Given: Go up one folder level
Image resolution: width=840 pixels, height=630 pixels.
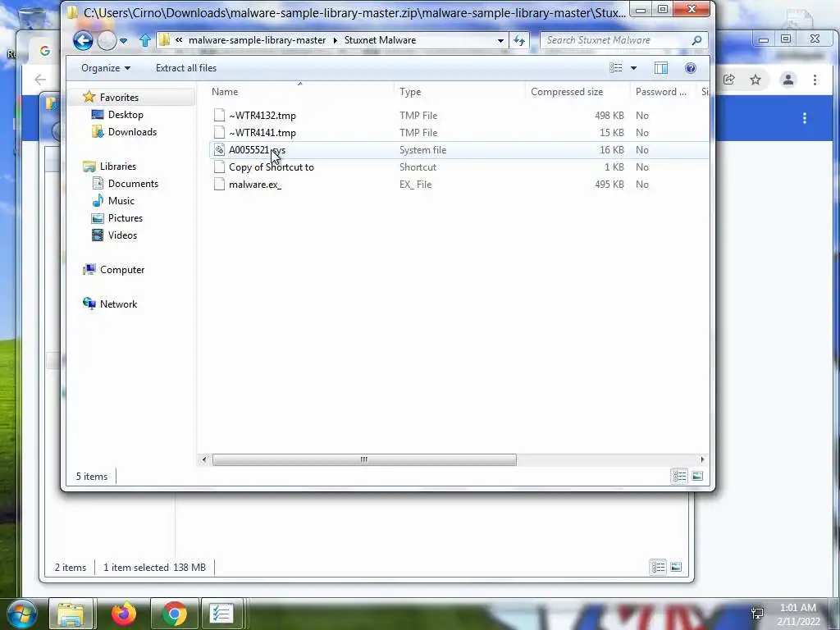Looking at the screenshot, I should (x=144, y=40).
